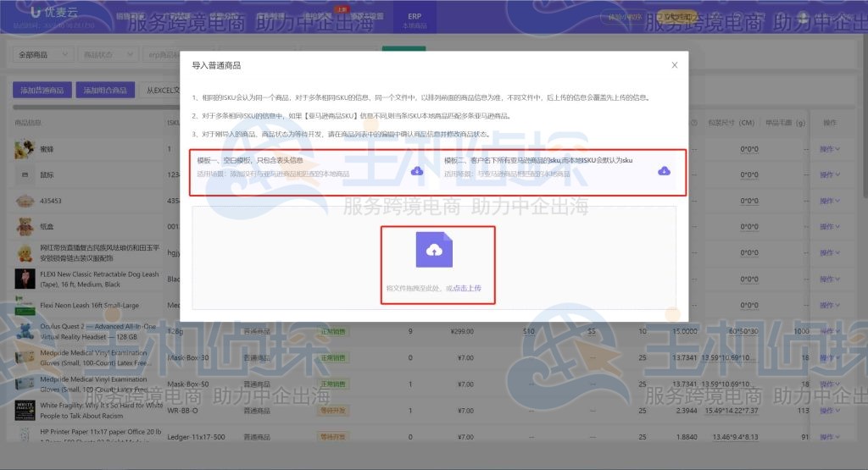
Task: Click the WR-BB-O SKU cell
Action: tap(182, 411)
